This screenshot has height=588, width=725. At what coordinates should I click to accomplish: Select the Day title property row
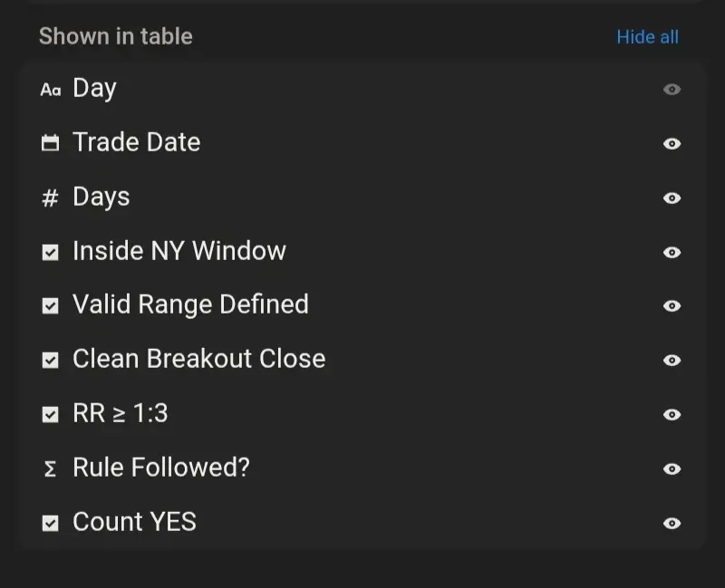(362, 89)
